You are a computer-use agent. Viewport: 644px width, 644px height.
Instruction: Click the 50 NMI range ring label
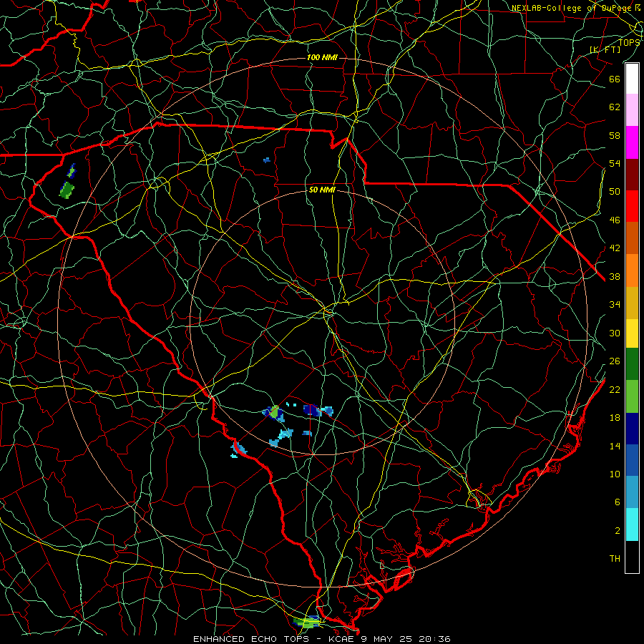tap(322, 190)
